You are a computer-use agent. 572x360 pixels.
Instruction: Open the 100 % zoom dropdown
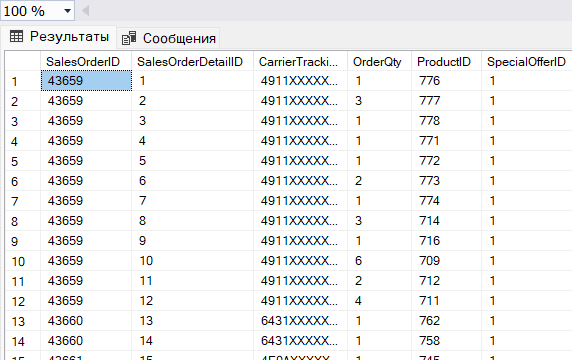(x=67, y=11)
